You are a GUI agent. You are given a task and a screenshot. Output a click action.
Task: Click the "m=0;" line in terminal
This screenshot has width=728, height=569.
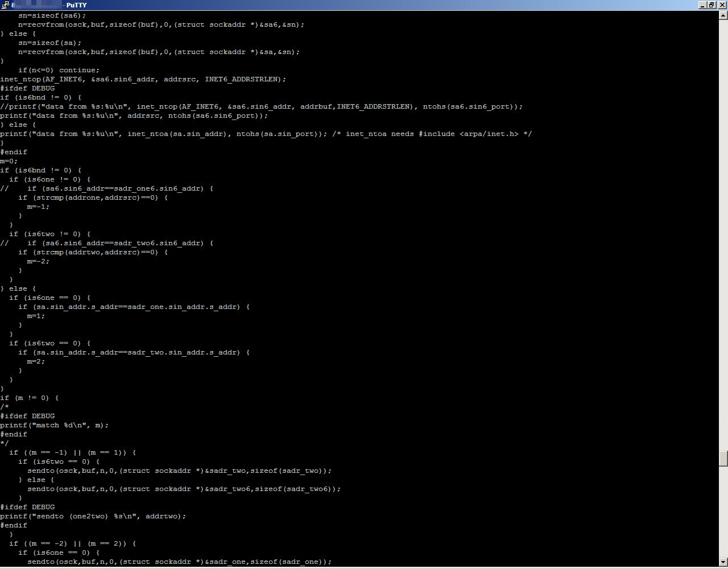(x=9, y=161)
